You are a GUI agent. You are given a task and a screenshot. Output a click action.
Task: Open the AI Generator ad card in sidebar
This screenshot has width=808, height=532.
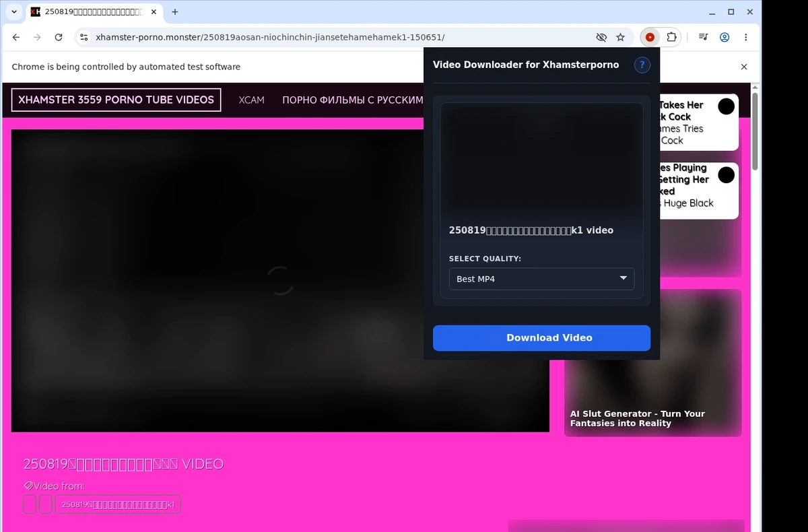click(652, 362)
